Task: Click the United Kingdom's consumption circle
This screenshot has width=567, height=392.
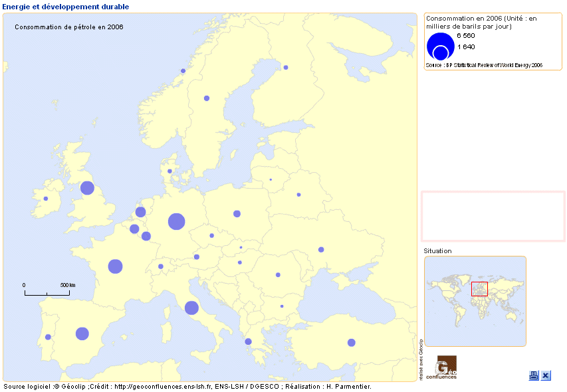Action: pyautogui.click(x=87, y=187)
